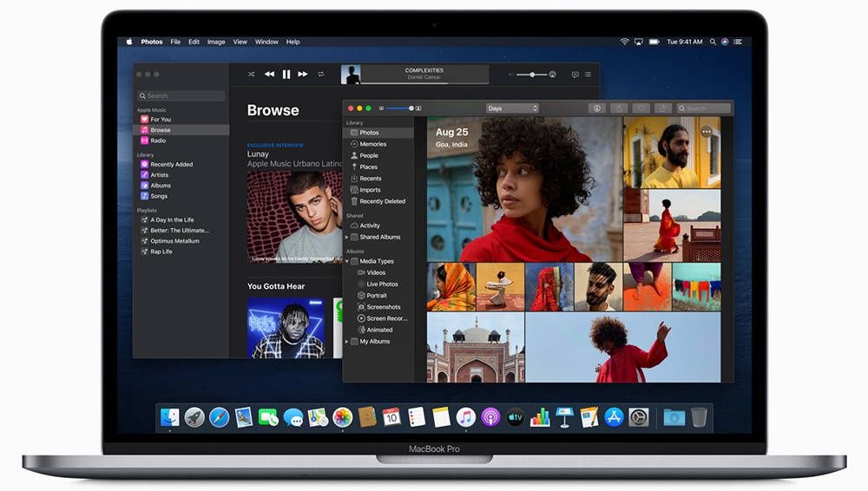
Task: Open the Days view dropdown in Photos
Action: click(x=512, y=108)
